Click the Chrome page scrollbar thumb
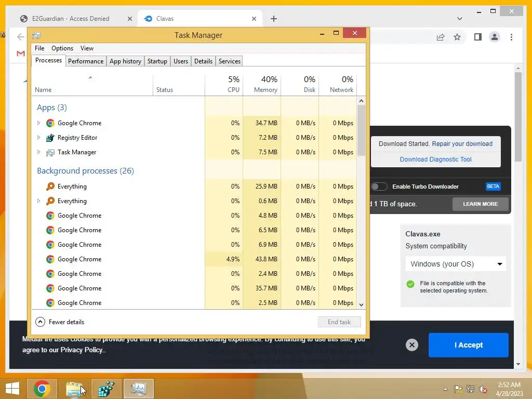 pyautogui.click(x=518, y=117)
